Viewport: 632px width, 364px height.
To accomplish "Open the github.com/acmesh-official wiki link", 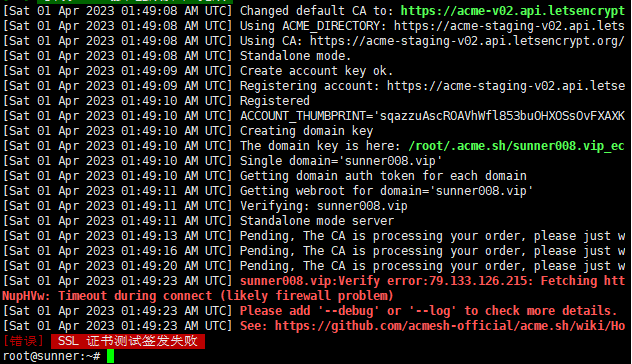I will click(x=450, y=326).
